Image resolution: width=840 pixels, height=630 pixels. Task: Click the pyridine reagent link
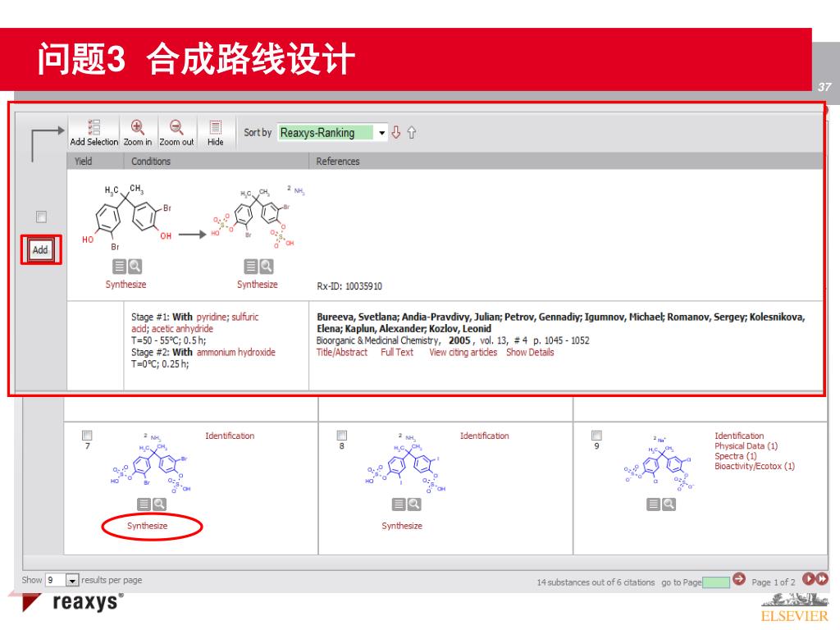pos(212,317)
